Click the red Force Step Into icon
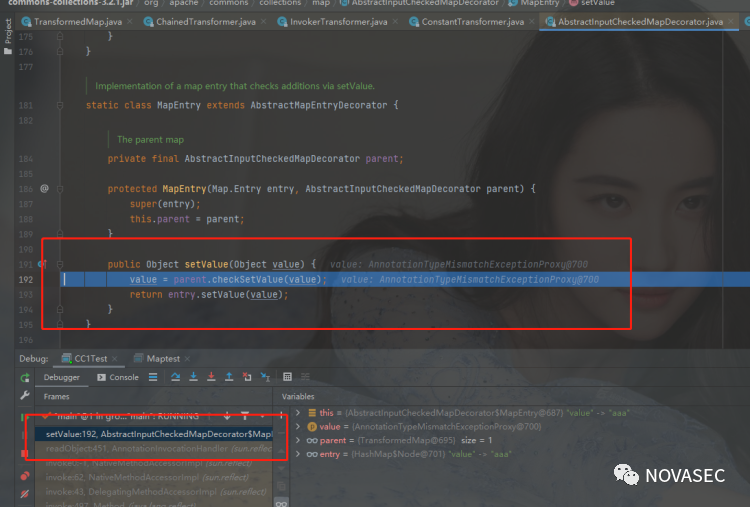 211,377
